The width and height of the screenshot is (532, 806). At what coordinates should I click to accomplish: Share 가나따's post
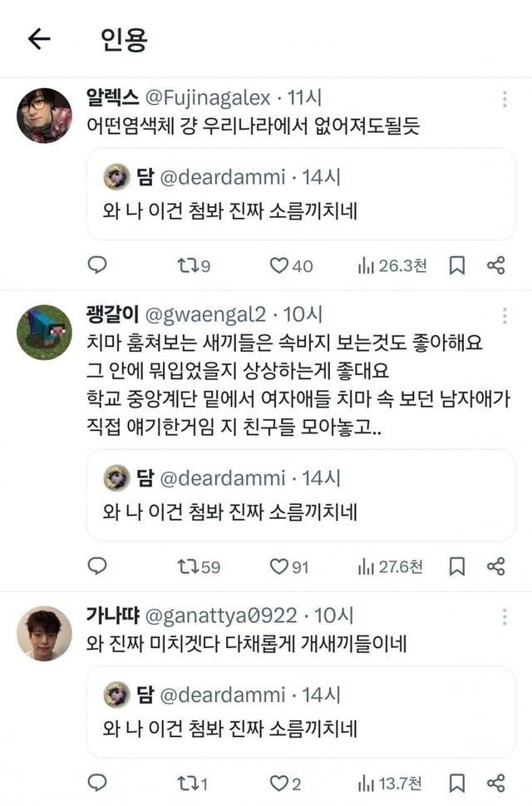pos(496,784)
